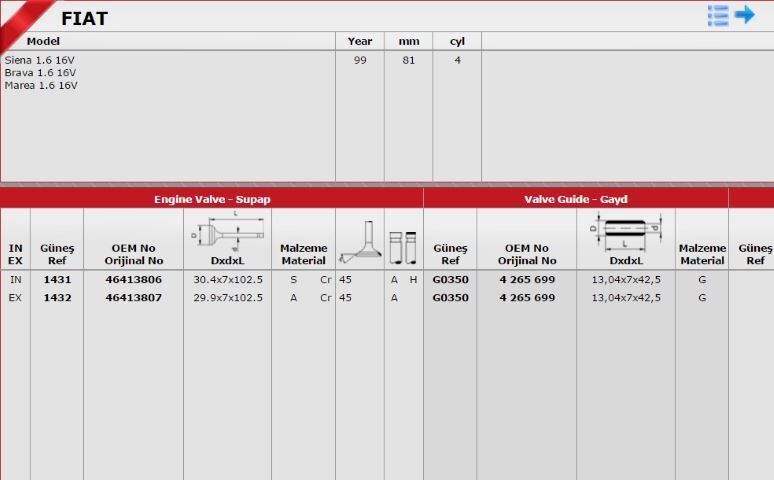
Task: Click the blue right arrow icon
Action: 745,15
